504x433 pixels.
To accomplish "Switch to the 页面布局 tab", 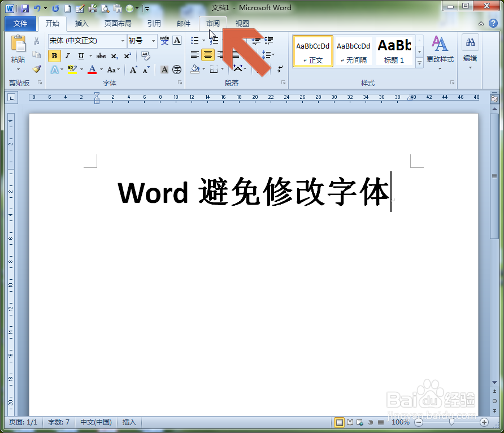I will (x=118, y=24).
